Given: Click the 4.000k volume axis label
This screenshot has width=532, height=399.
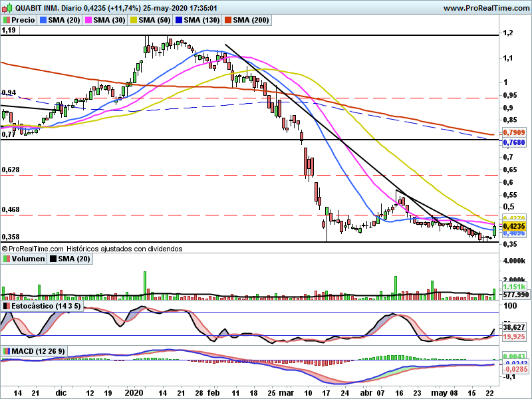Looking at the screenshot, I should (x=514, y=261).
